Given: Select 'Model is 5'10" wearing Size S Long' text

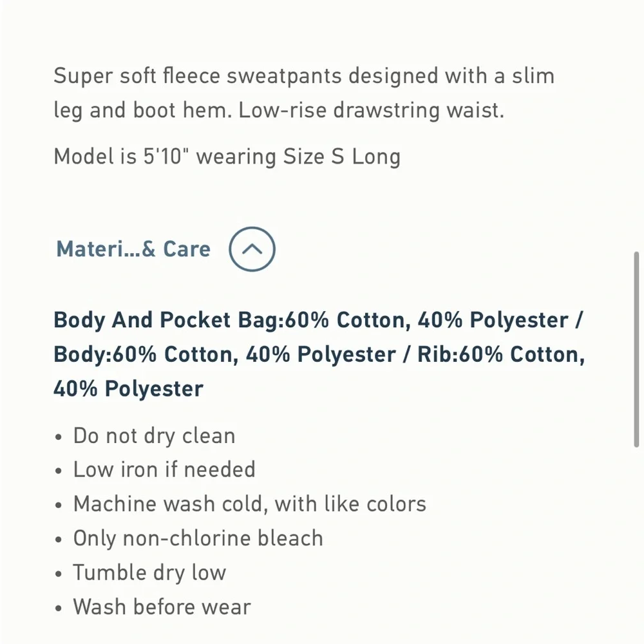Looking at the screenshot, I should point(227,156).
